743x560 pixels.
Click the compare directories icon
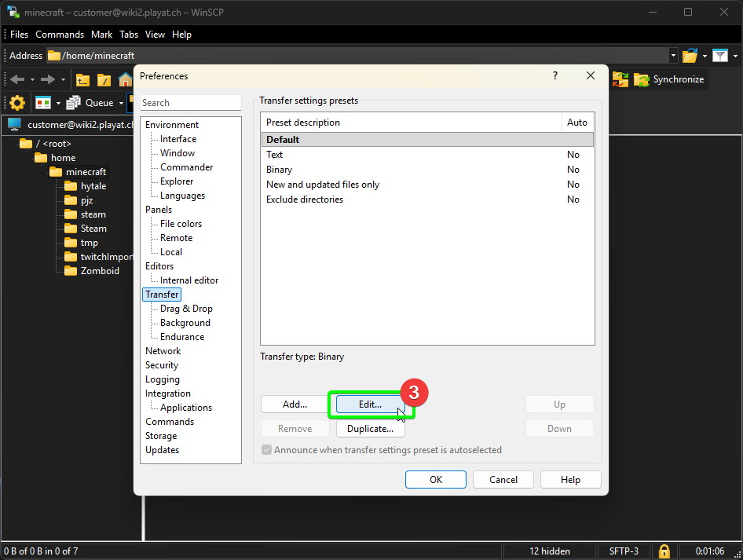620,79
